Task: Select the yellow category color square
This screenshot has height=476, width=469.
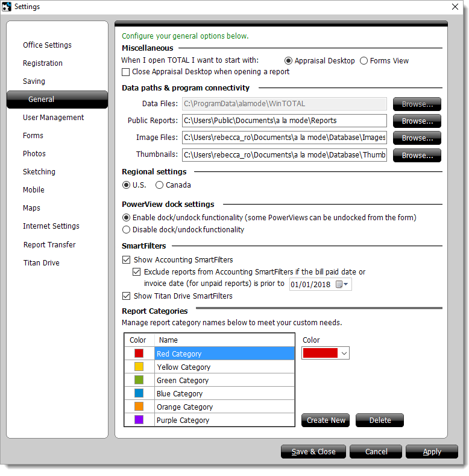Action: point(139,367)
